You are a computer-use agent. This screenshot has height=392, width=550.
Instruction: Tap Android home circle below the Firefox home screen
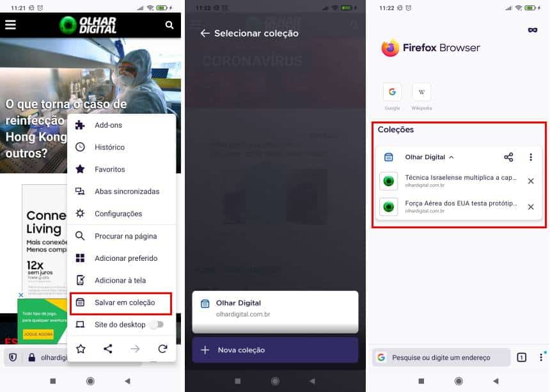[459, 380]
